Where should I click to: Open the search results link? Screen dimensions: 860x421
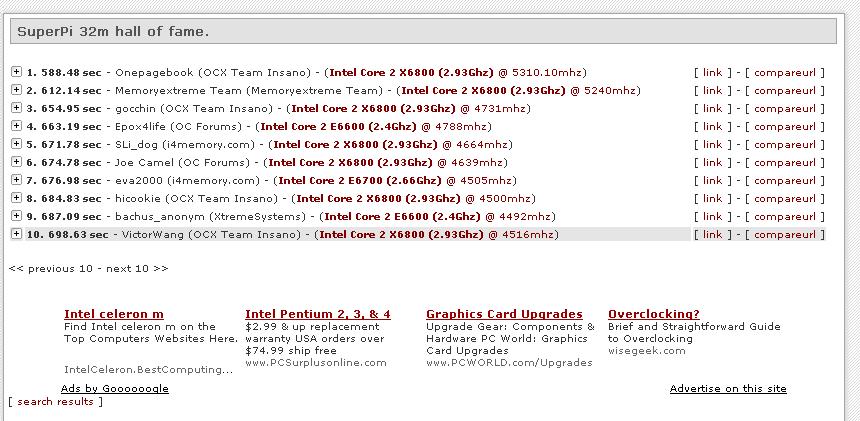(x=55, y=402)
